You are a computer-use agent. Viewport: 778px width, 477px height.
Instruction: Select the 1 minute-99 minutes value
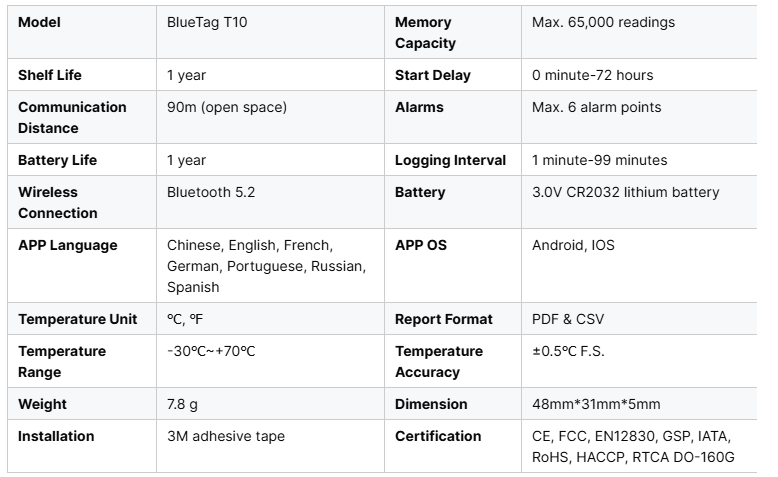point(599,160)
